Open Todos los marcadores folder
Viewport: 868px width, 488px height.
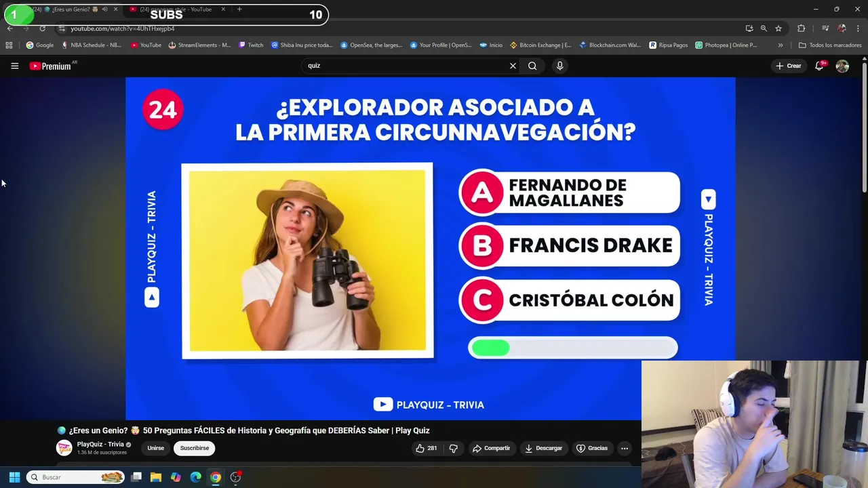pos(830,45)
